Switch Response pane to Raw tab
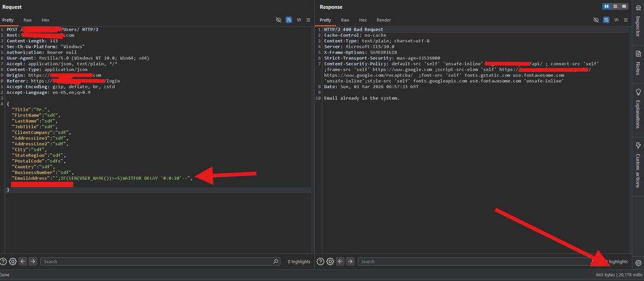The height and width of the screenshot is (281, 644). pos(345,20)
